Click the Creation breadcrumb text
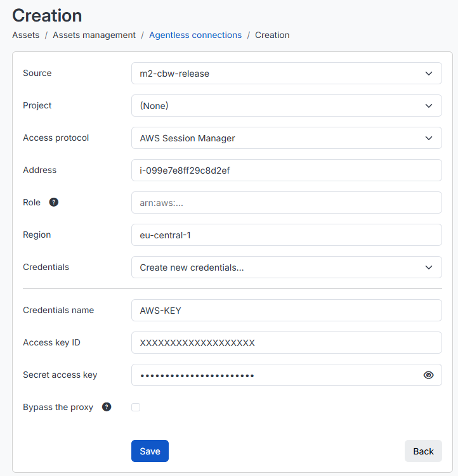Image resolution: width=458 pixels, height=476 pixels. coord(272,35)
